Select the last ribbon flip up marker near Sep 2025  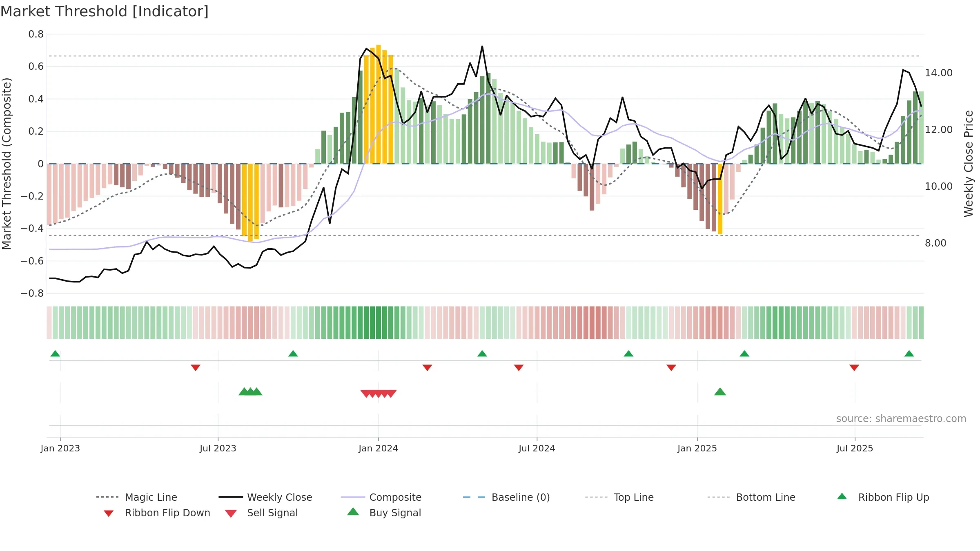(x=909, y=353)
